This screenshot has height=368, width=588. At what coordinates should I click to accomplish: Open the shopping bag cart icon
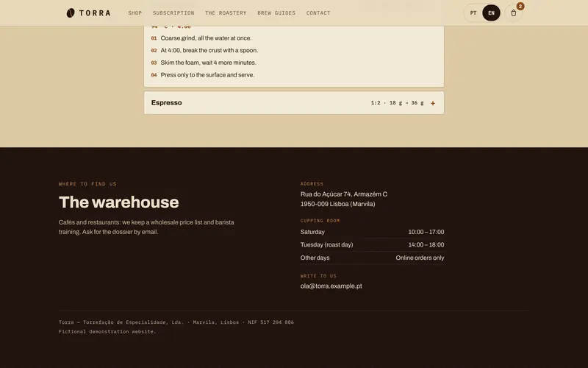[x=513, y=13]
